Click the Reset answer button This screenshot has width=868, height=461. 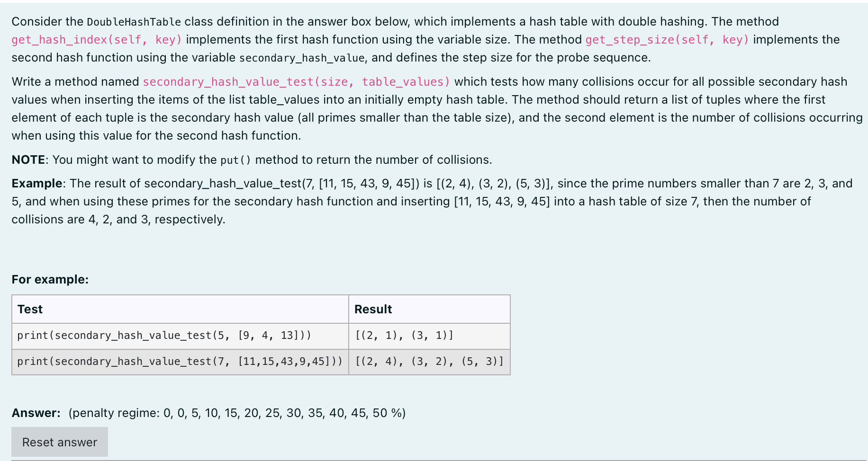59,442
